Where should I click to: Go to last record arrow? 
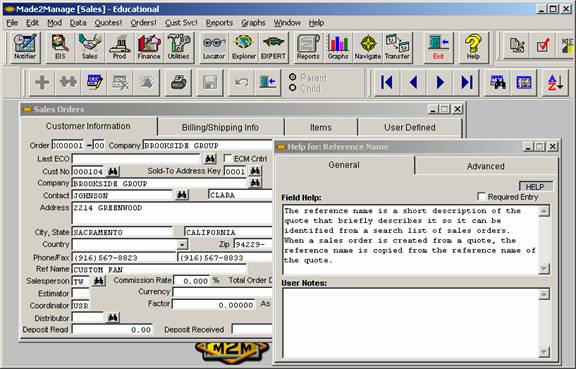click(467, 82)
